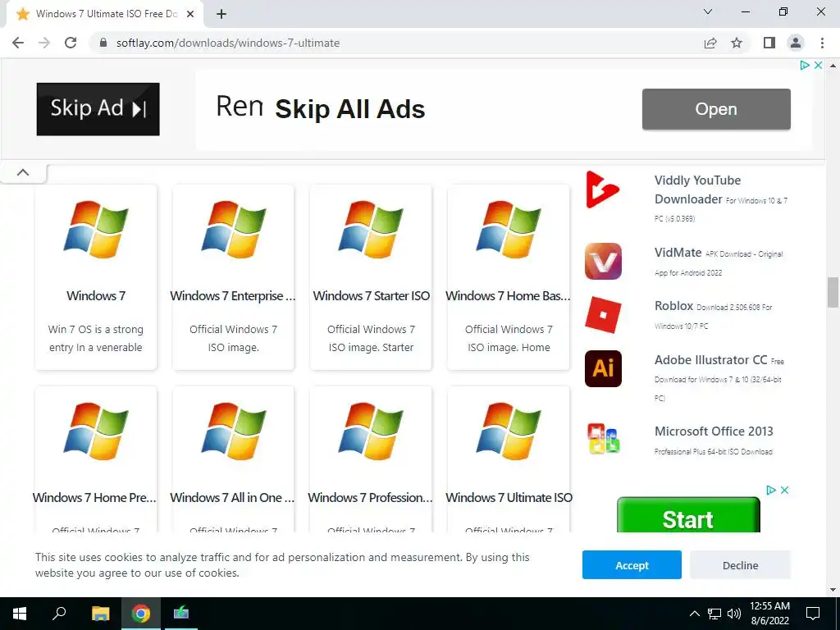Decline the cookie notice

[x=741, y=564]
